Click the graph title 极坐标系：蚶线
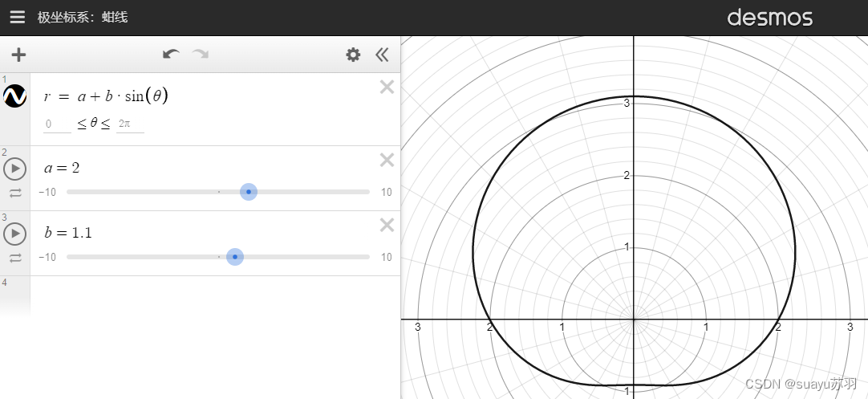This screenshot has width=868, height=399. (83, 17)
